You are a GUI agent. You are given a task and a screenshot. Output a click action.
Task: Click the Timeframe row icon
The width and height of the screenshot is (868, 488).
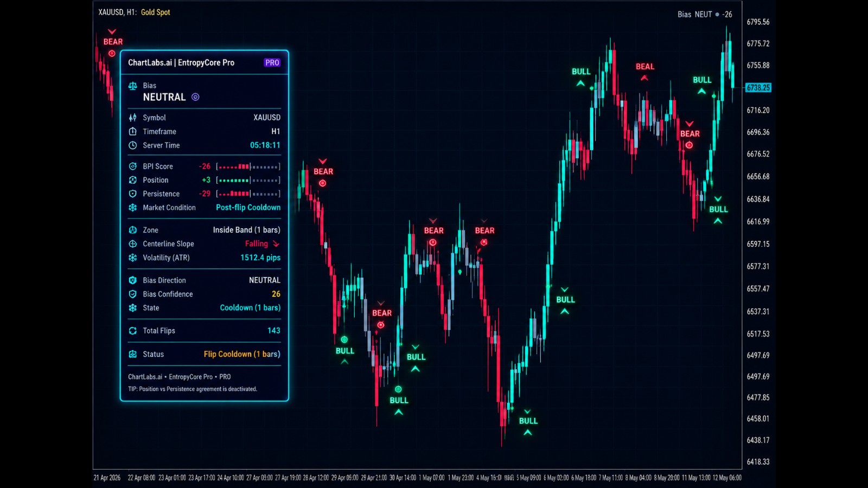(x=133, y=131)
